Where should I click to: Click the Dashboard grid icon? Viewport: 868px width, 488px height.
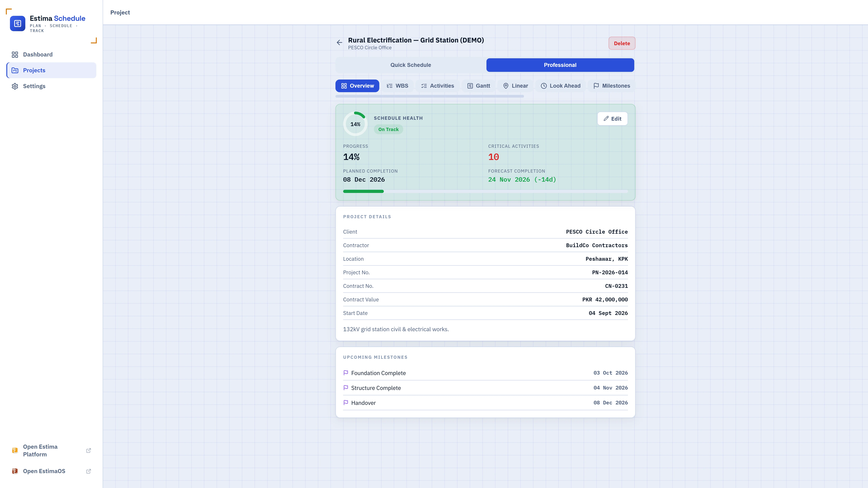pos(15,55)
